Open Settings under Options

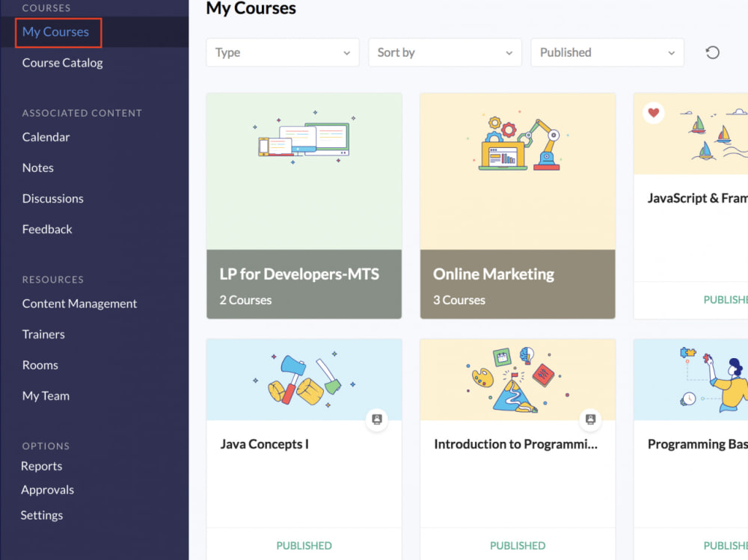[x=41, y=515]
